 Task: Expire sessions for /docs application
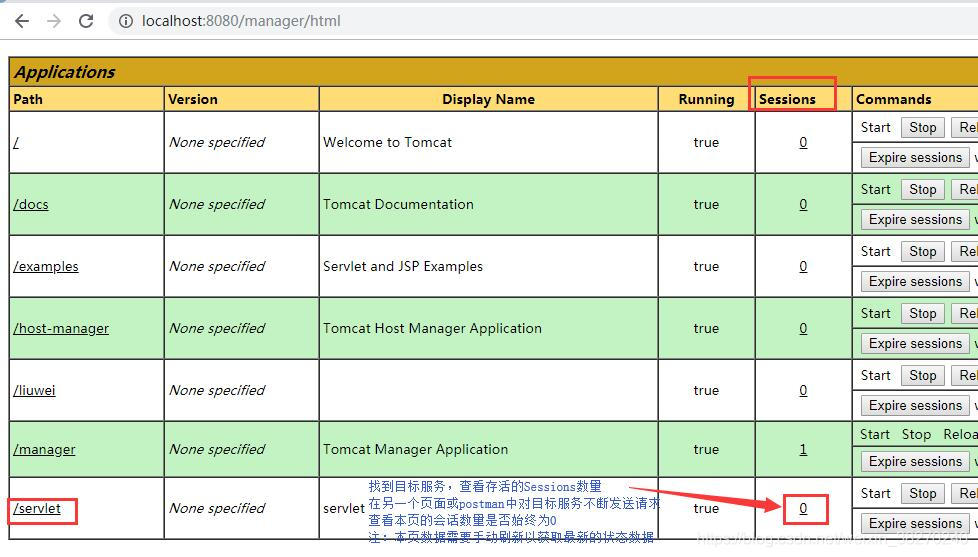pos(915,220)
